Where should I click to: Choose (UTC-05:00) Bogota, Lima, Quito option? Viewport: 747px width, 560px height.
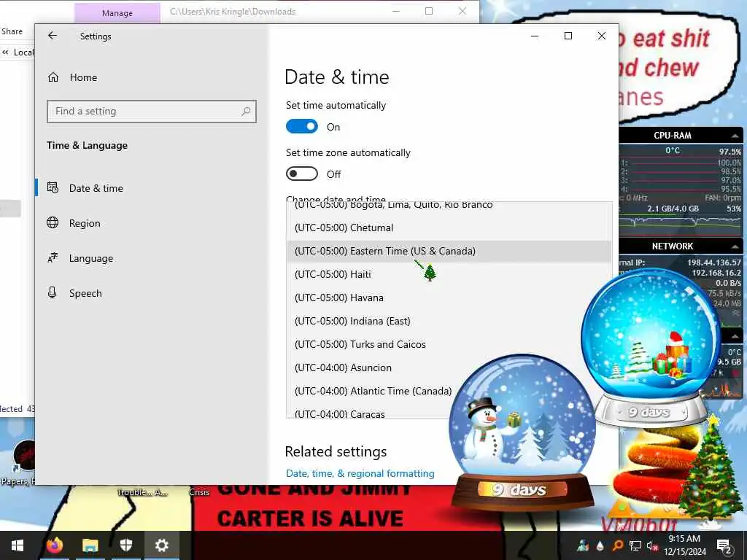[x=449, y=207]
